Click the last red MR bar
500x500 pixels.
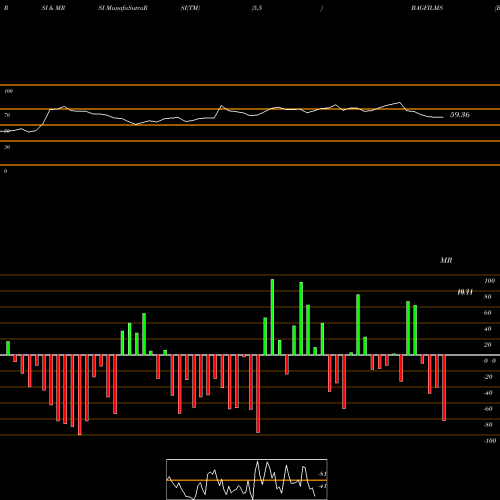444,388
